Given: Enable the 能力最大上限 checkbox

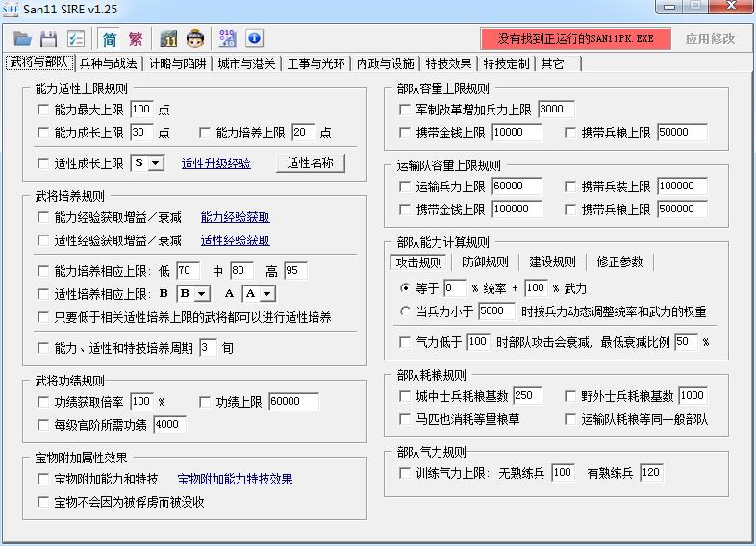Looking at the screenshot, I should [x=42, y=110].
